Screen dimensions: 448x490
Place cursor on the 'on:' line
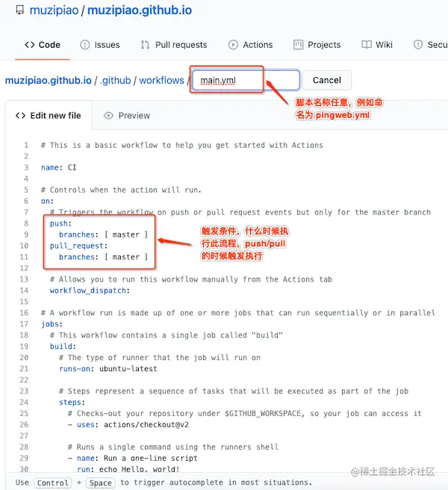click(47, 201)
